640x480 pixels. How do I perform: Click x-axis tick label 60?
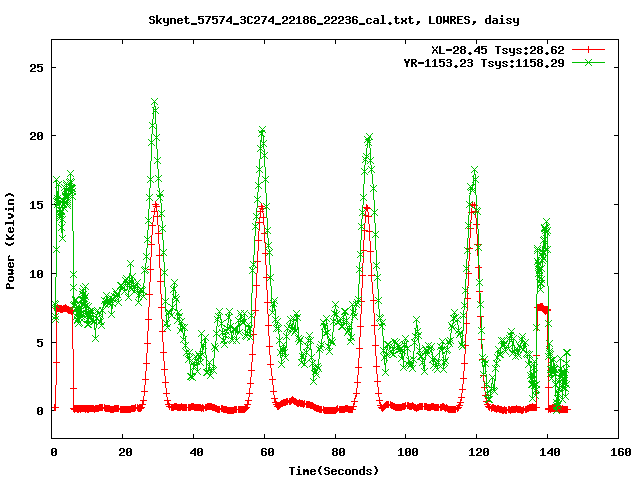[267, 452]
